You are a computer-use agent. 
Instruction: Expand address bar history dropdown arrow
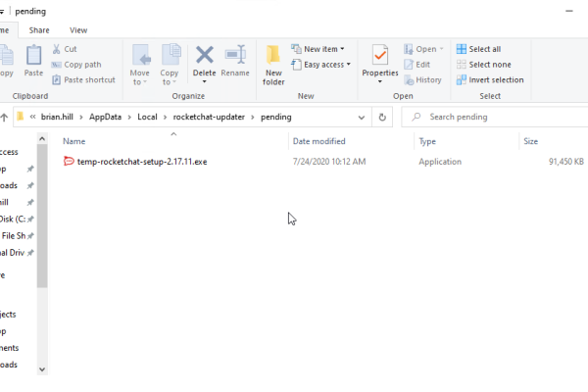click(x=360, y=117)
